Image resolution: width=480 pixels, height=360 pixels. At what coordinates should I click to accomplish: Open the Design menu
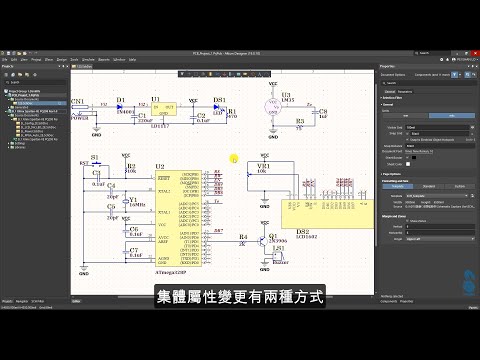tap(62, 59)
